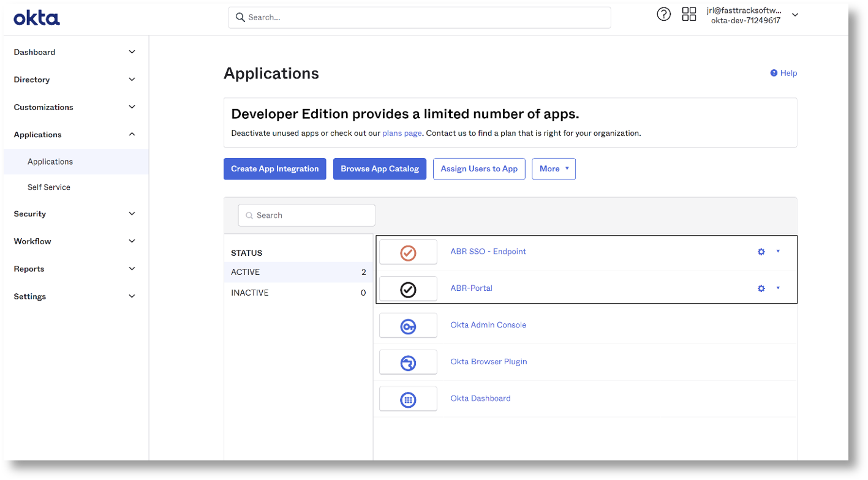This screenshot has height=480, width=868.
Task: Collapse the Applications sidebar section
Action: coord(132,135)
